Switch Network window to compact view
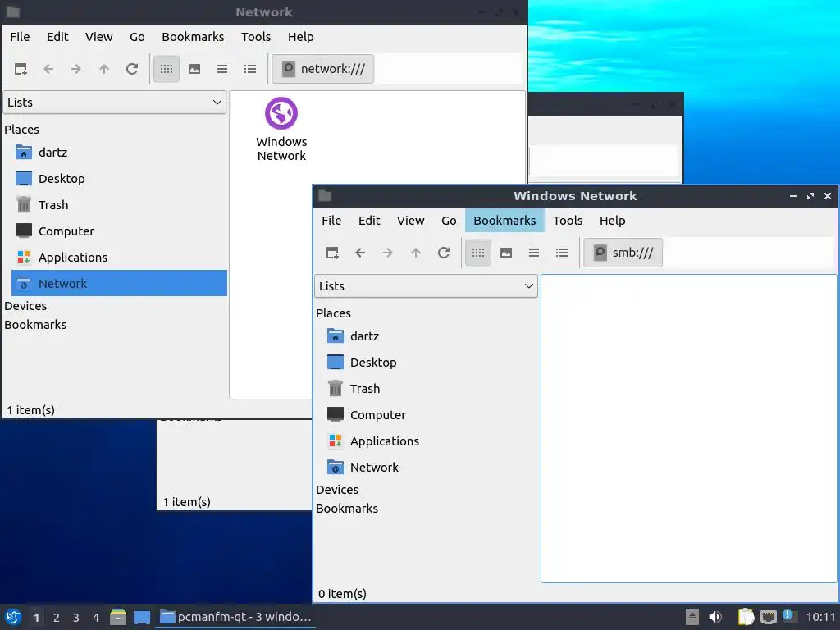Image resolution: width=840 pixels, height=630 pixels. click(222, 69)
